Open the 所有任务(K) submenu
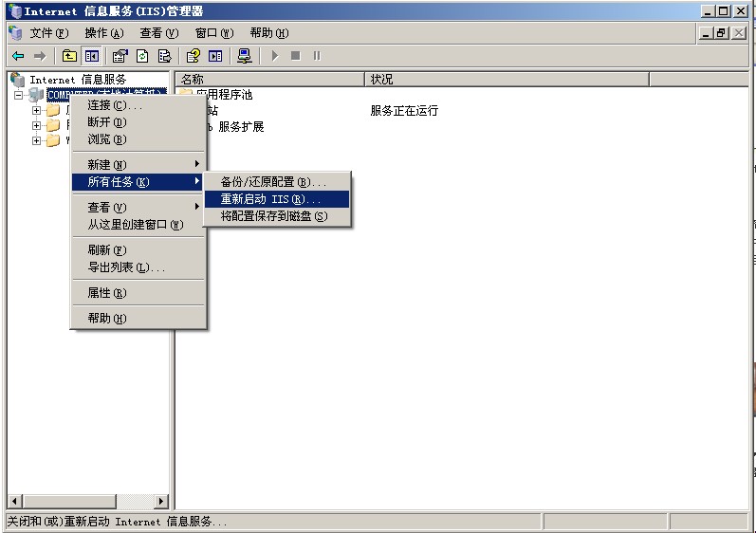The width and height of the screenshot is (756, 533). tap(138, 182)
